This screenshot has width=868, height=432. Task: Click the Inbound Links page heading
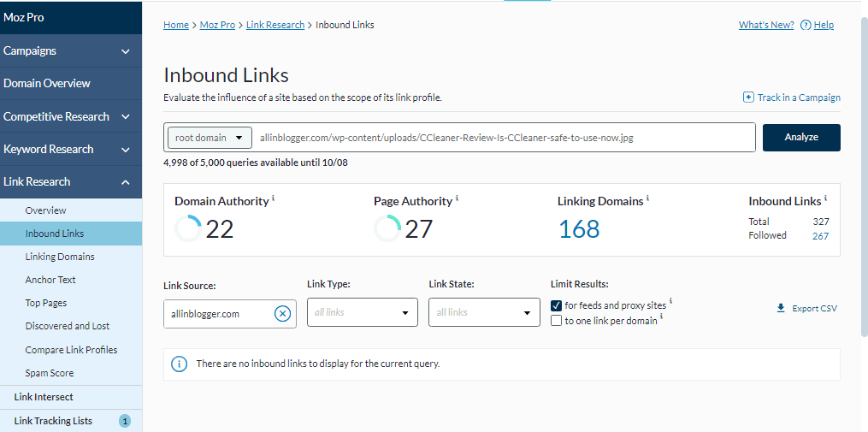[x=226, y=75]
